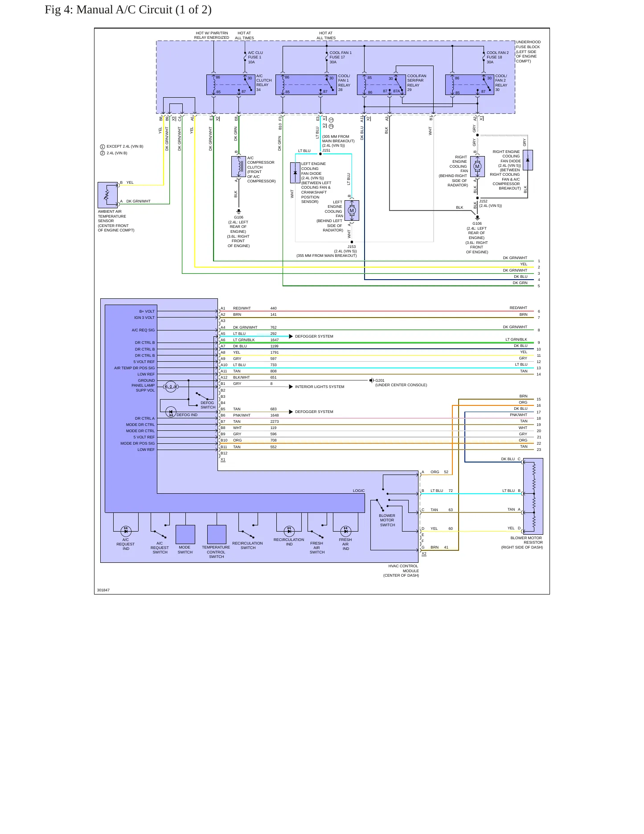The width and height of the screenshot is (644, 834).
Task: Click the 'PANEL LAMP SUPP VOL' label
Action: (x=143, y=388)
